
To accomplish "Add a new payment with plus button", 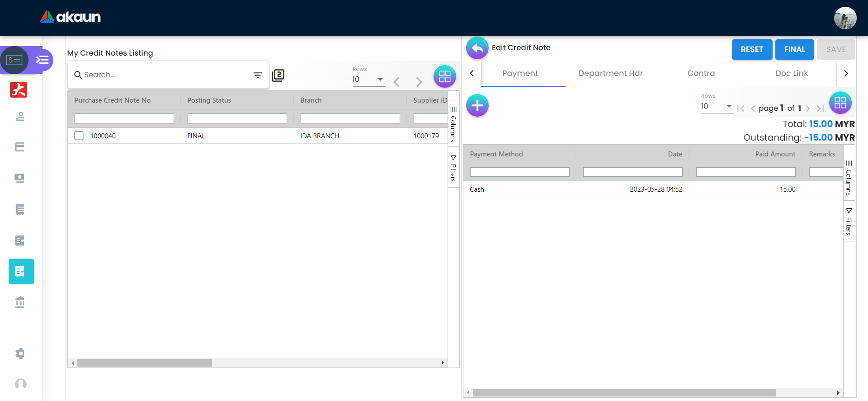I will pos(477,106).
